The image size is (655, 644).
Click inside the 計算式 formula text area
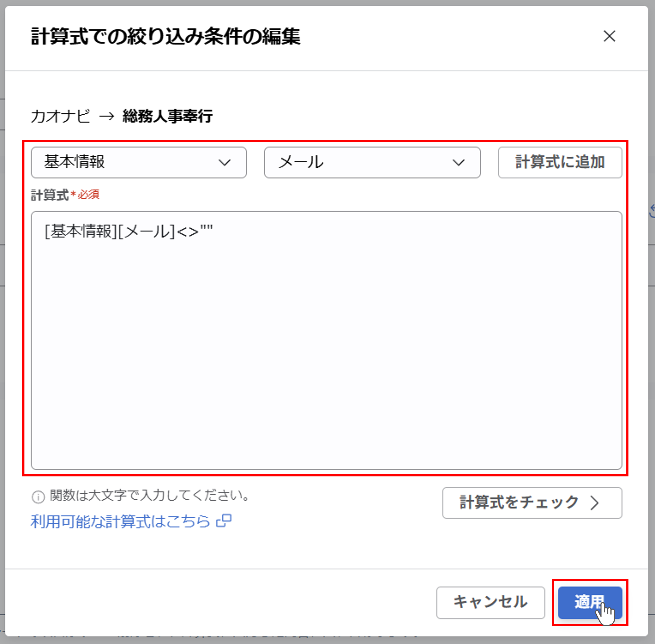click(x=326, y=340)
